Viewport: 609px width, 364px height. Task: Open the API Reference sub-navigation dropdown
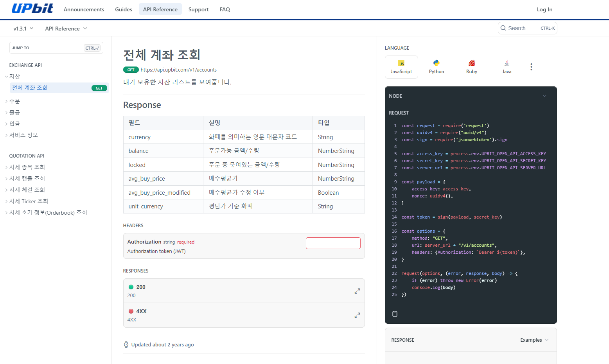(x=66, y=29)
